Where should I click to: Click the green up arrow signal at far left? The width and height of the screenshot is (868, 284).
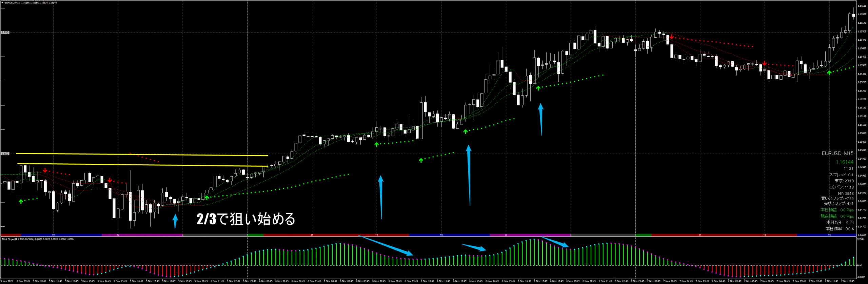pos(21,201)
